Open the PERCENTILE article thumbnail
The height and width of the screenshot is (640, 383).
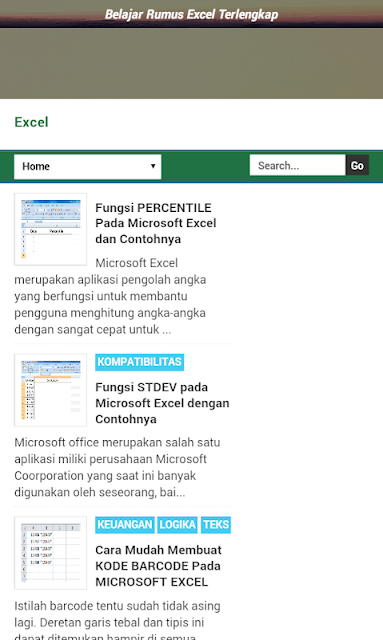[x=51, y=229]
